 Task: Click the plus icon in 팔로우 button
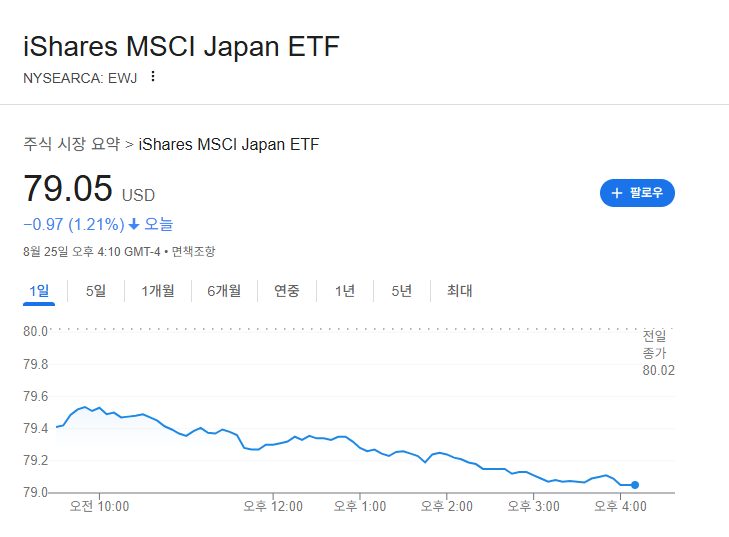point(616,193)
